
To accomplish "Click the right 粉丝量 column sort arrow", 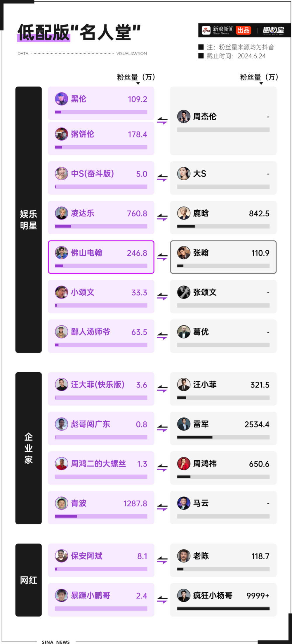I will click(x=261, y=84).
